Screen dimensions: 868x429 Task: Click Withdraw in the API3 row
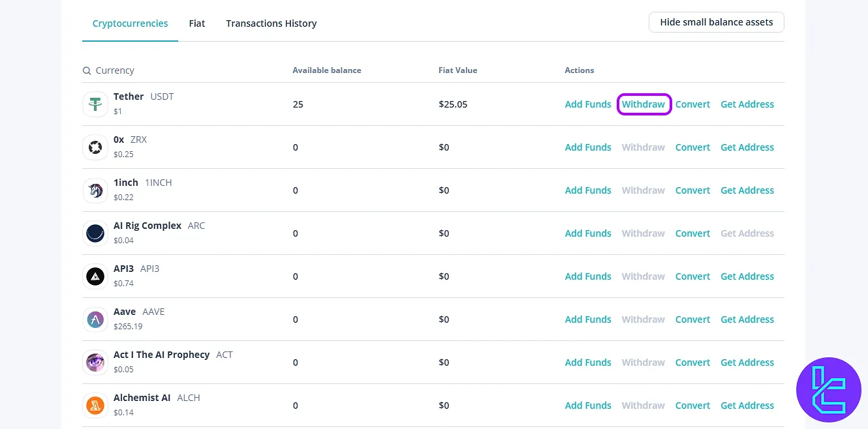pyautogui.click(x=643, y=276)
